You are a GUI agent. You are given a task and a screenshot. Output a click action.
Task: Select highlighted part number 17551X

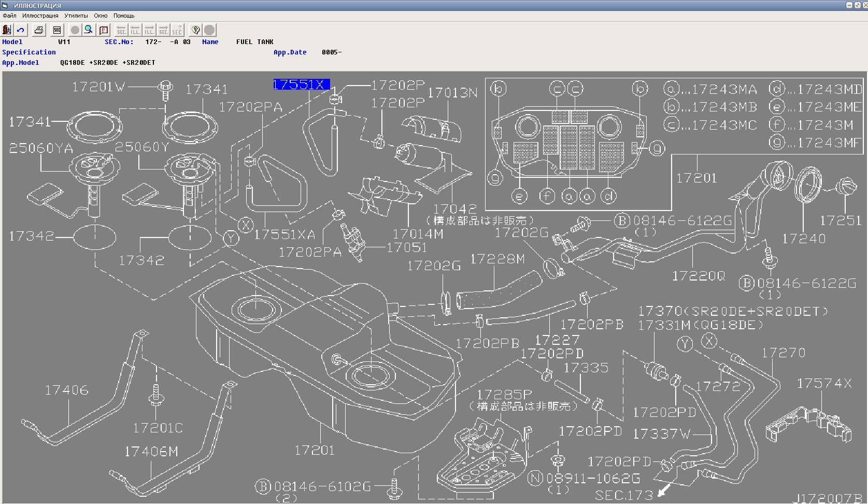point(301,85)
